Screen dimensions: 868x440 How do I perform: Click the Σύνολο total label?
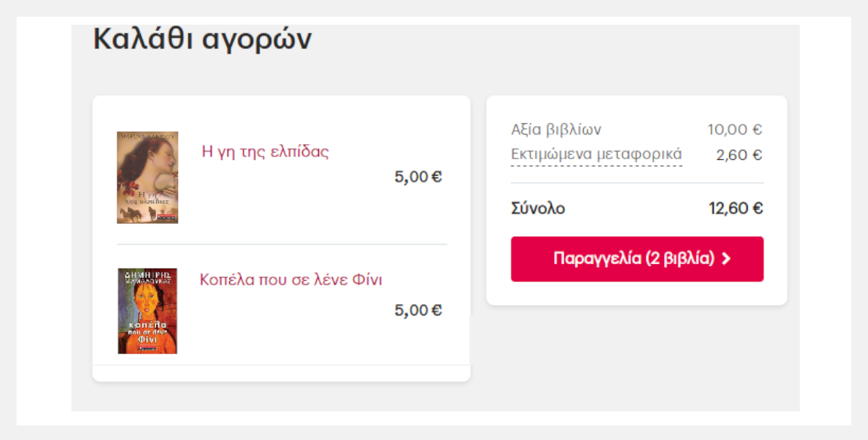(x=538, y=208)
